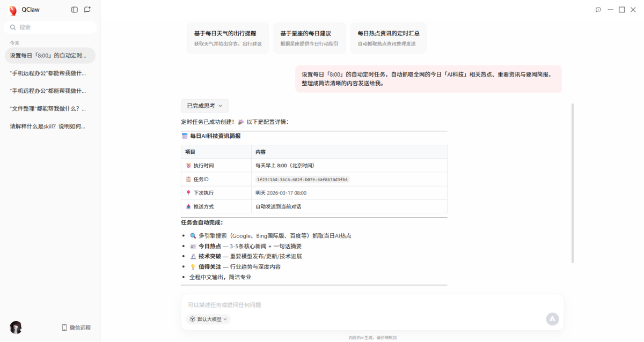Image resolution: width=644 pixels, height=342 pixels.
Task: Click the search magnifier icon
Action: coord(13,27)
